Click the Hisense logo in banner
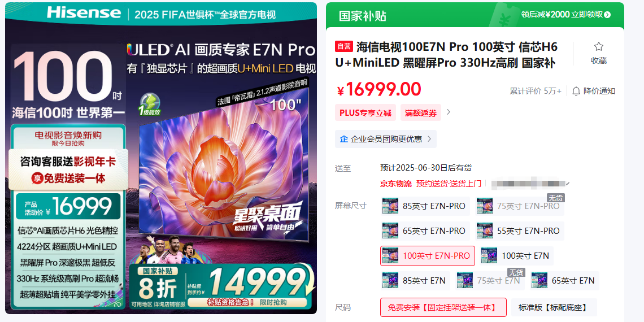The image size is (644, 322). 84,12
